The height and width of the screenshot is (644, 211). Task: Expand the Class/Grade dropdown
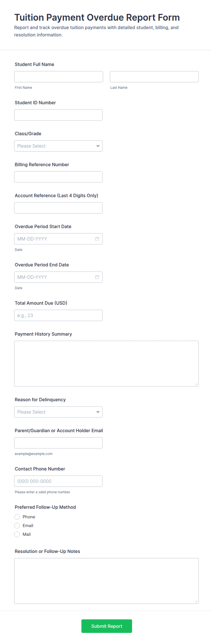tap(58, 146)
